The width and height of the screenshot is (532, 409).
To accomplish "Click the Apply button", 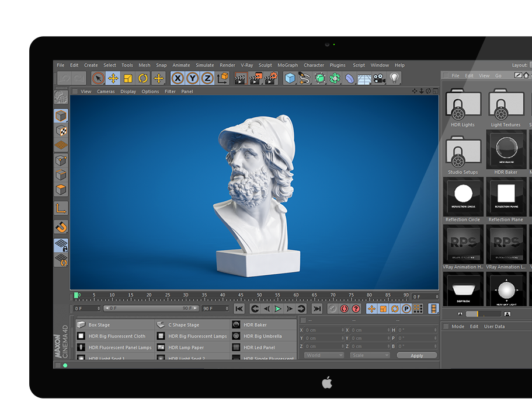I will tap(416, 355).
